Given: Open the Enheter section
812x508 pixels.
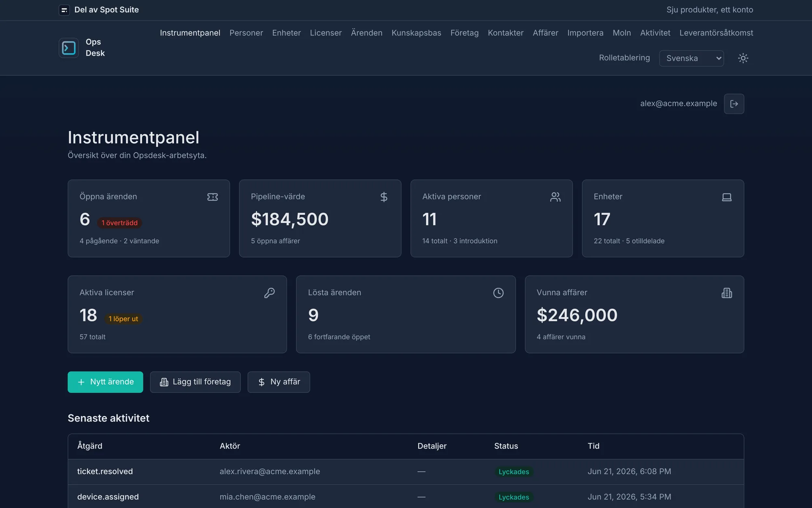Looking at the screenshot, I should (286, 33).
